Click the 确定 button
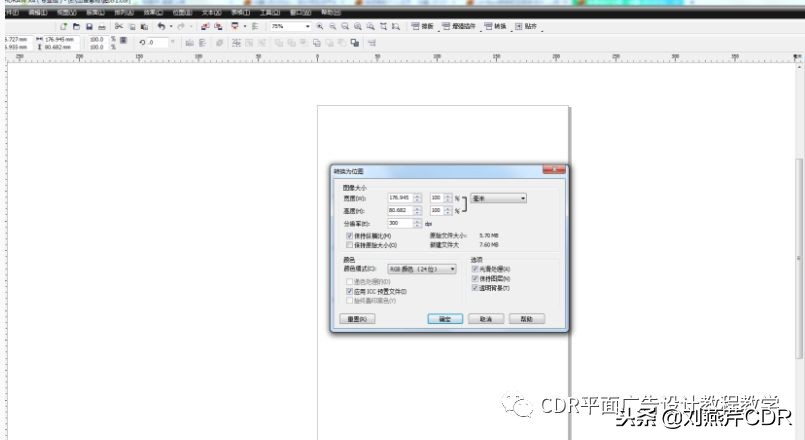The image size is (805, 440). [445, 319]
